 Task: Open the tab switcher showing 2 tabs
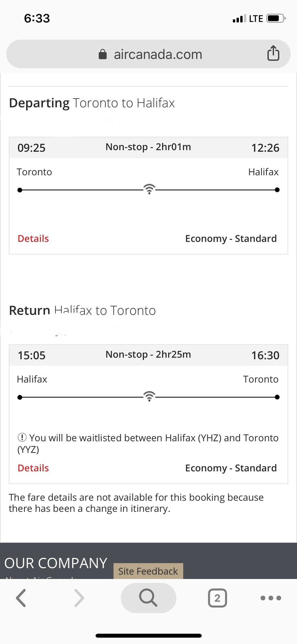217,598
